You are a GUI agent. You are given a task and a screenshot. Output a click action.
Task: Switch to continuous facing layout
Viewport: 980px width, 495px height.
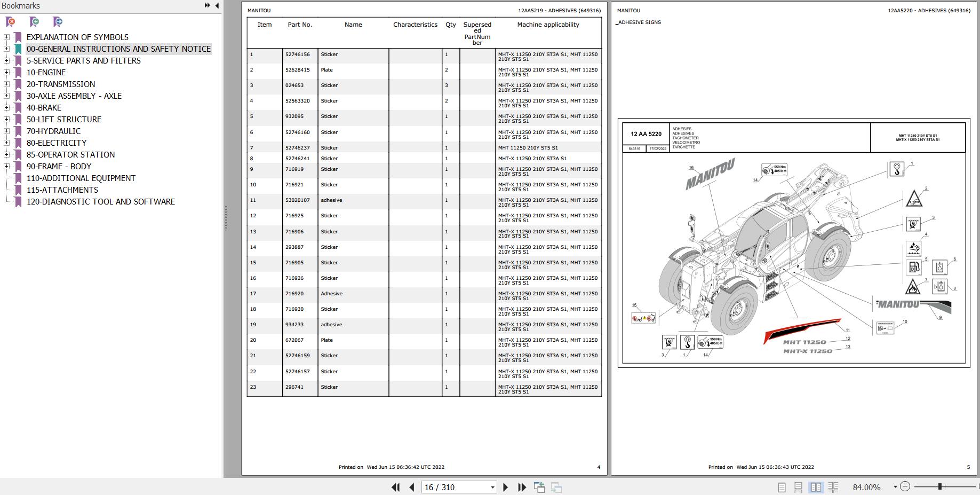pyautogui.click(x=833, y=487)
